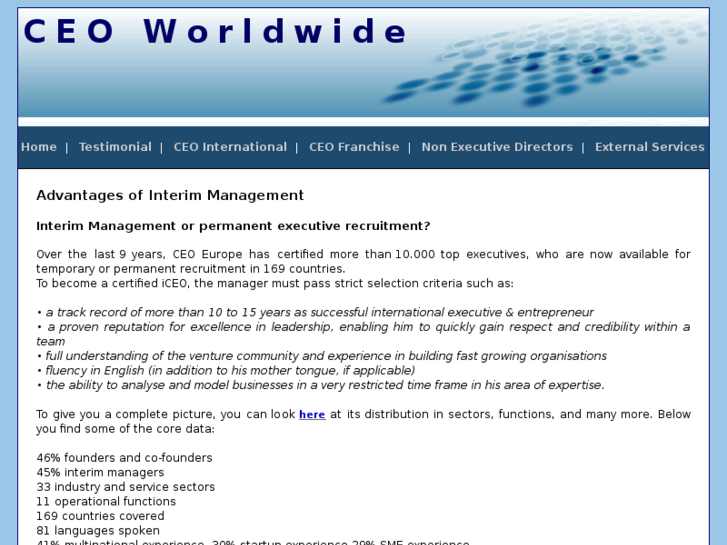Click 'Interim Management or permanent executive recruitment?' subheading

(x=233, y=226)
